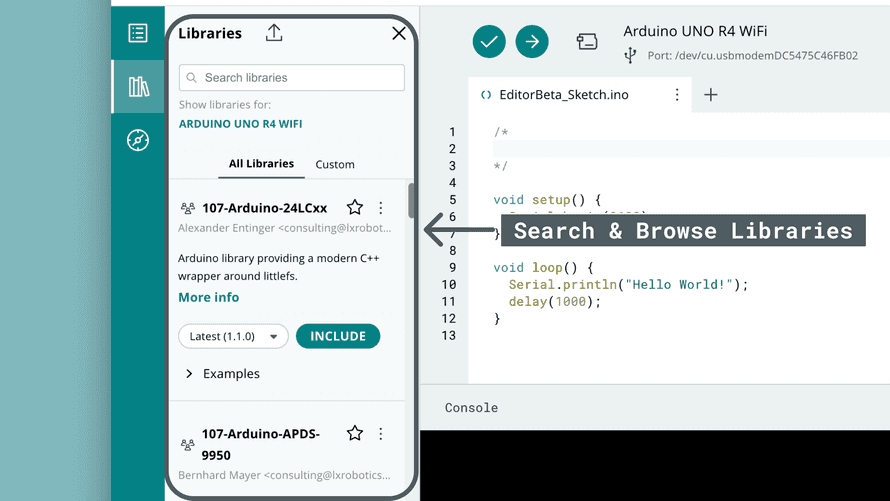Switch to the Custom libraries tab
This screenshot has width=890, height=501.
tap(335, 164)
